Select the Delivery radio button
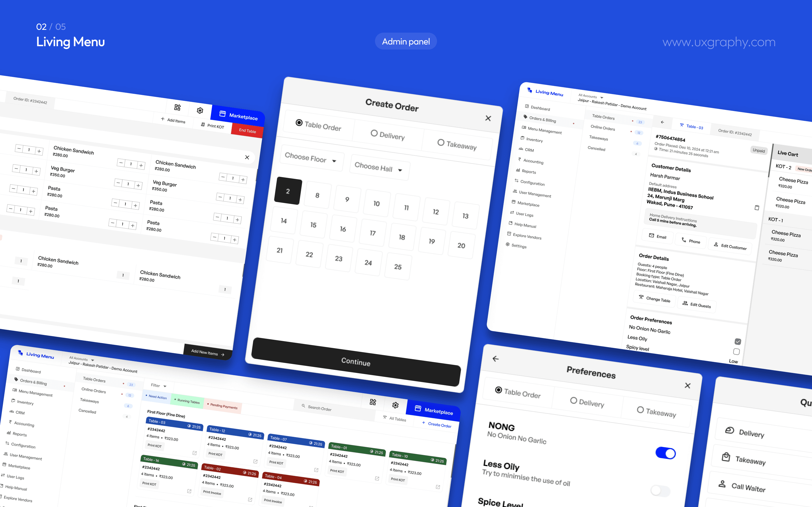The image size is (812, 507). pyautogui.click(x=374, y=135)
